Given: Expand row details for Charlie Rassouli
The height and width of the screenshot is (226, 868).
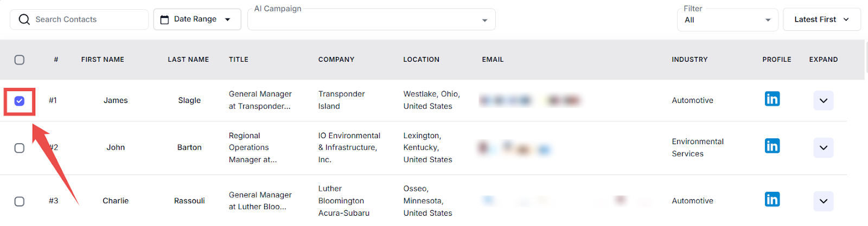Looking at the screenshot, I should pos(823,201).
